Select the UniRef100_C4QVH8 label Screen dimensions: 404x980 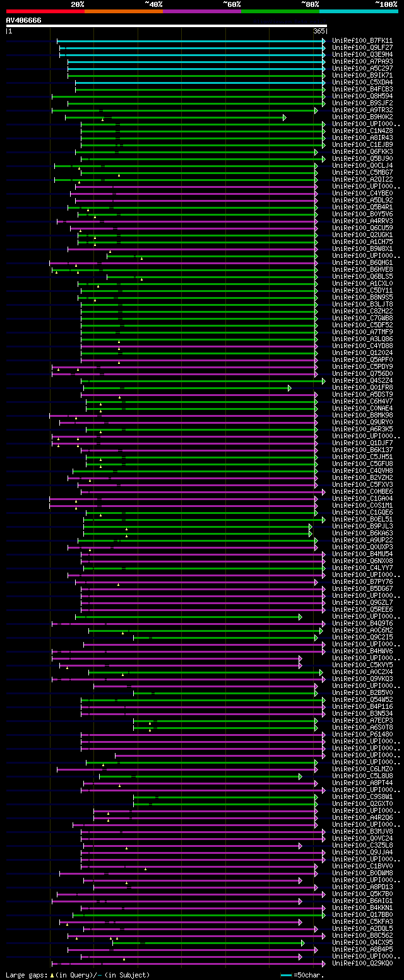click(x=362, y=470)
